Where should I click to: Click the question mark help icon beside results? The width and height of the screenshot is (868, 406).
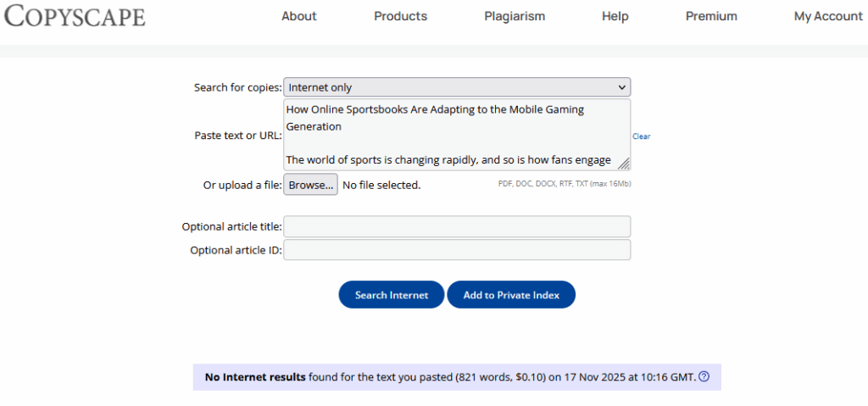704,377
